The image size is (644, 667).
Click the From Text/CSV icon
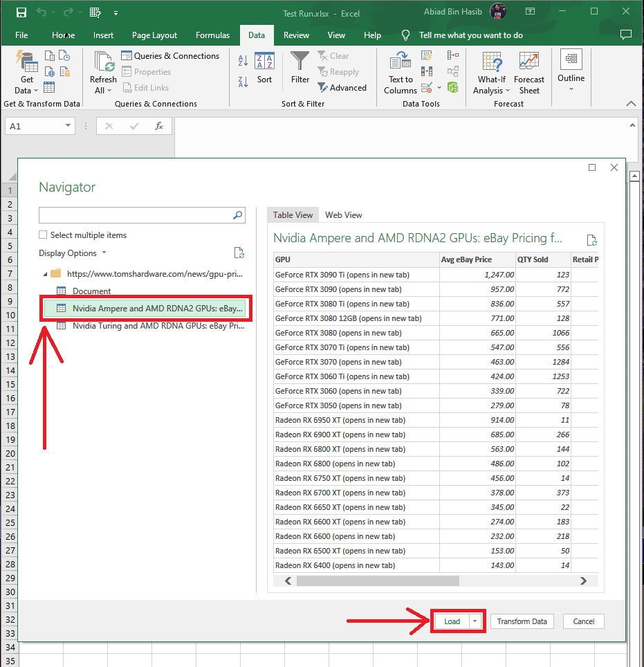50,56
